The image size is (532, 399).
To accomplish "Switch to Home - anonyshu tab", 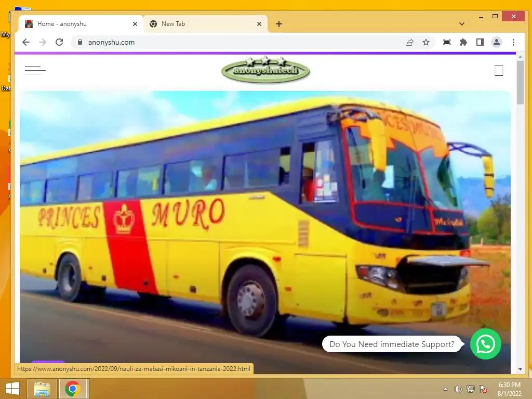I will tap(81, 24).
